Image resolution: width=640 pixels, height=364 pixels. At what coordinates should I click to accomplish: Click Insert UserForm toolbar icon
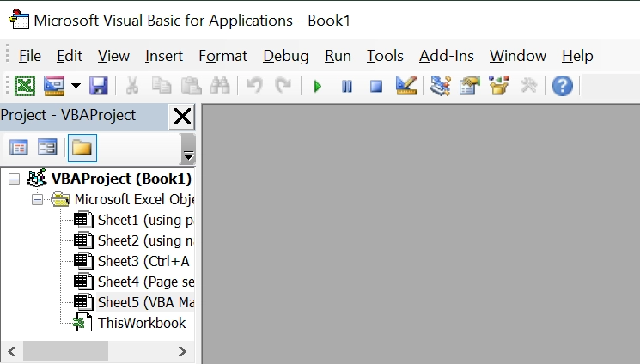click(54, 86)
